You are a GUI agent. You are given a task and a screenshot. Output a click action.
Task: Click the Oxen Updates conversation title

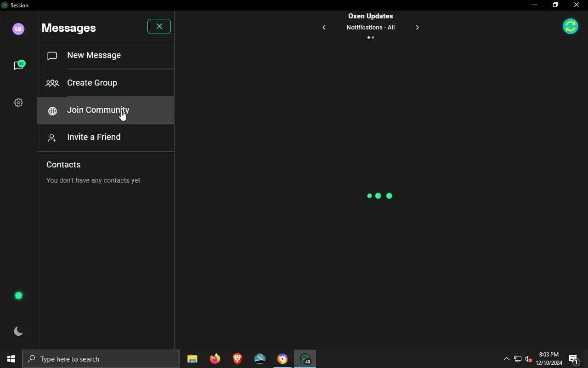[370, 16]
